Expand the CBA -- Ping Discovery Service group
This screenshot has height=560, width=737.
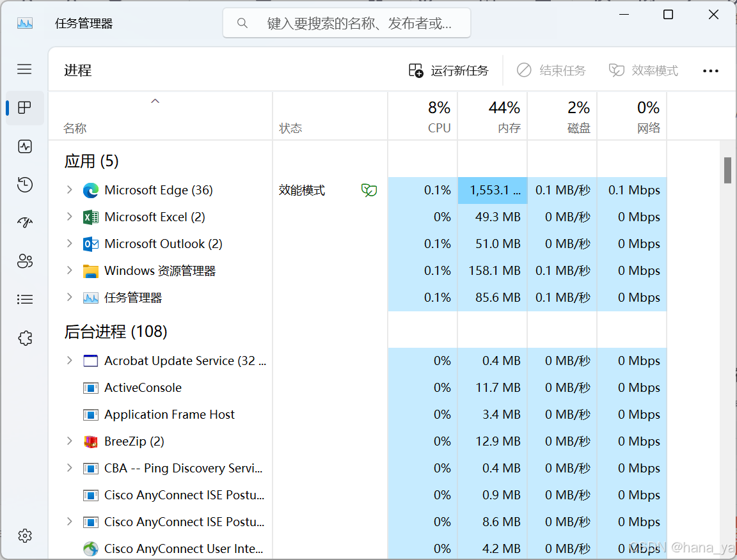point(70,468)
